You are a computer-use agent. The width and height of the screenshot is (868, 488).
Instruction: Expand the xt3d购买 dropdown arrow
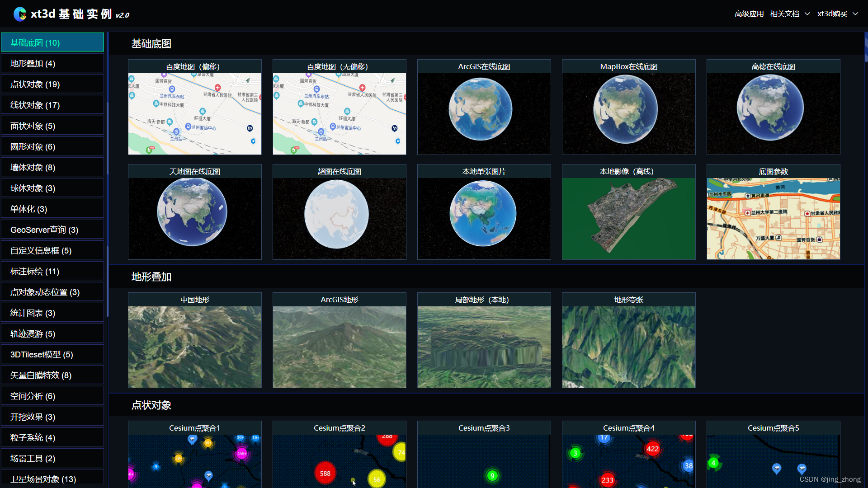point(855,14)
